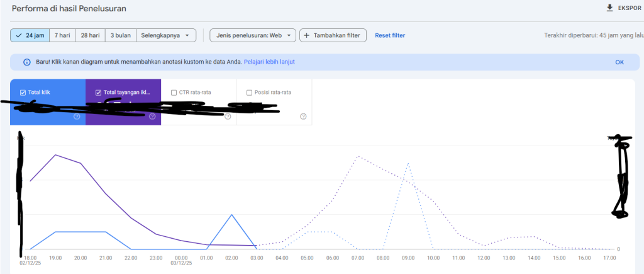
Task: Enable the CTR rata-rata checkbox
Action: pyautogui.click(x=174, y=93)
